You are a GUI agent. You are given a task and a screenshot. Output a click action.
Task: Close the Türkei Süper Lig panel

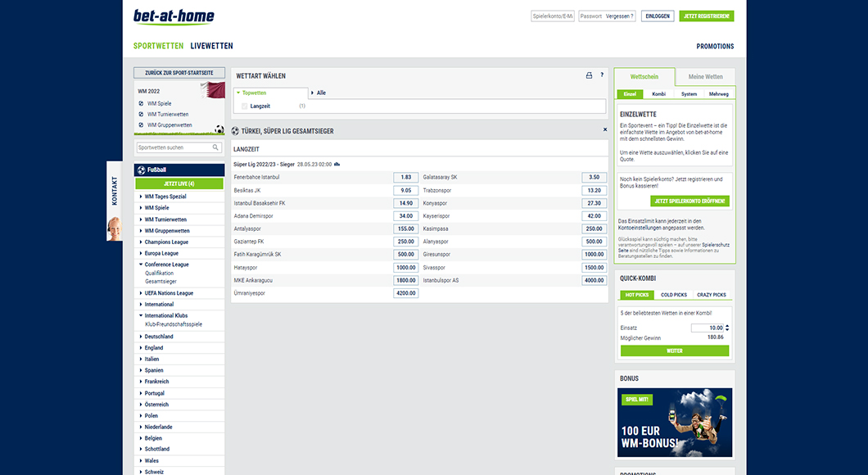(x=605, y=129)
